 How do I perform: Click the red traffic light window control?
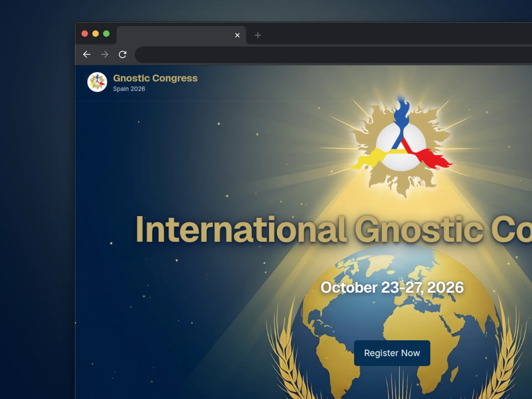[85, 34]
